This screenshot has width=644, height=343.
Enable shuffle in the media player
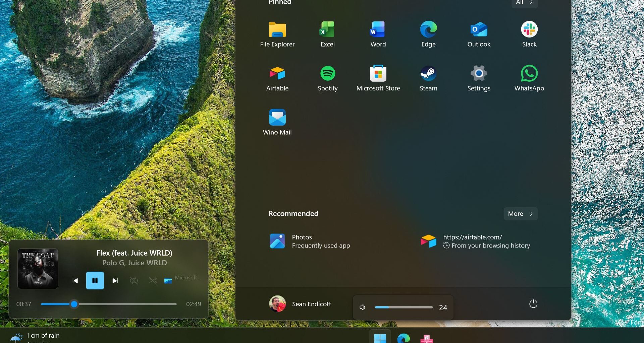click(x=153, y=281)
